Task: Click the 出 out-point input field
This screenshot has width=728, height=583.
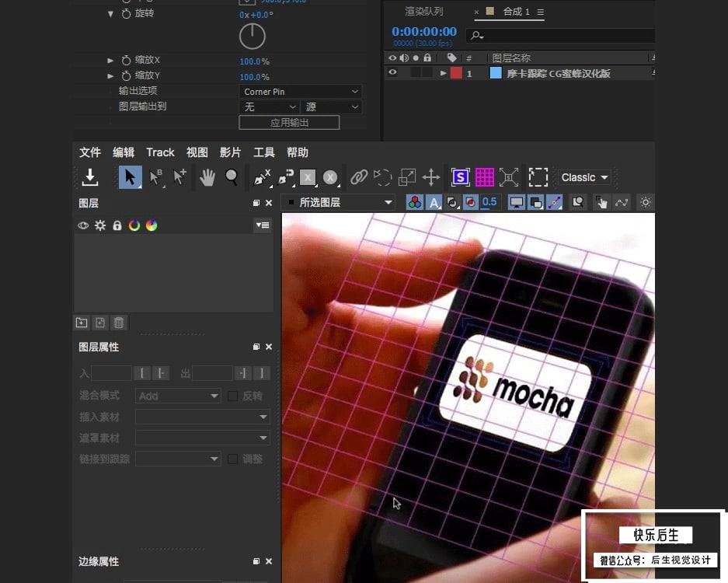Action: pos(212,373)
